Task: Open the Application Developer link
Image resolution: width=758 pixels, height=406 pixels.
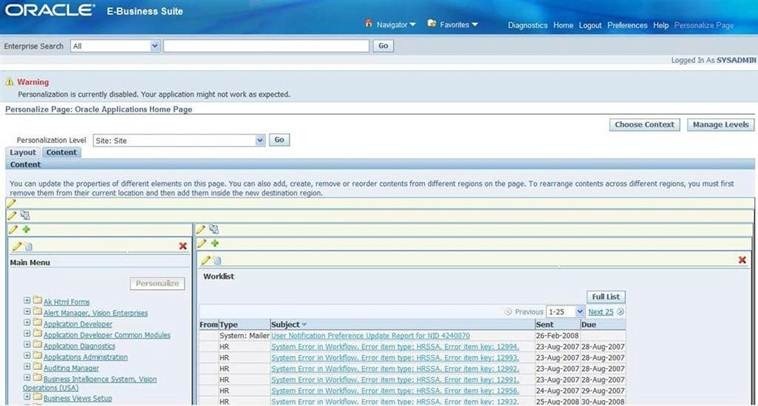Action: point(78,324)
